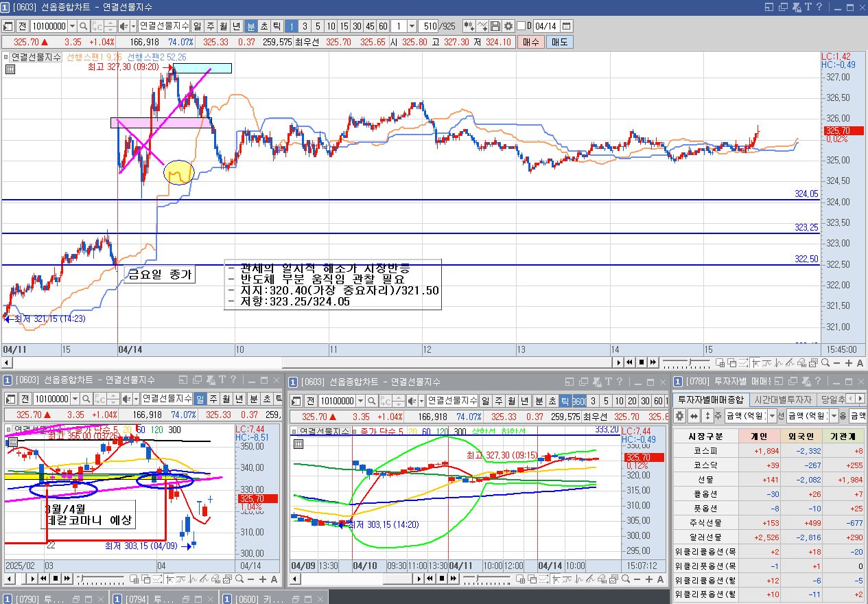Click the data grid icon under 연결선물지수 chart label
Viewport: 868px width, 604px height.
click(x=10, y=69)
